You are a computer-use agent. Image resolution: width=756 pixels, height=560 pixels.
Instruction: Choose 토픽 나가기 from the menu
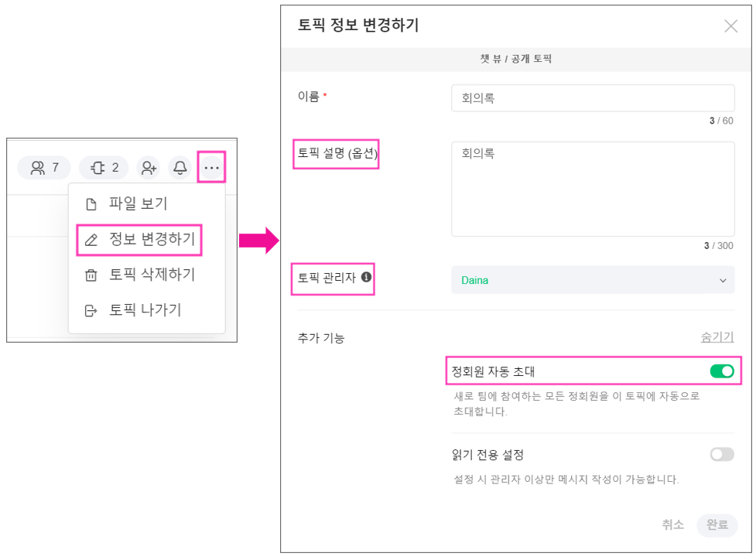[x=145, y=310]
